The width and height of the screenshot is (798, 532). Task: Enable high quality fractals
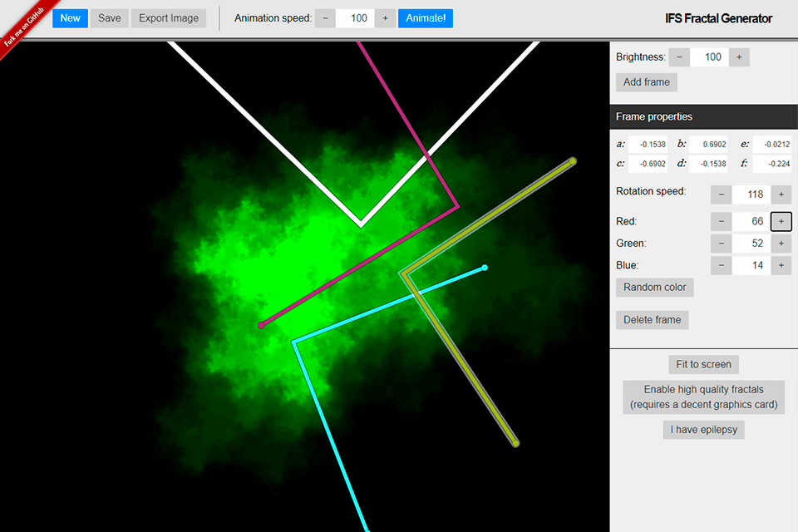(x=703, y=397)
